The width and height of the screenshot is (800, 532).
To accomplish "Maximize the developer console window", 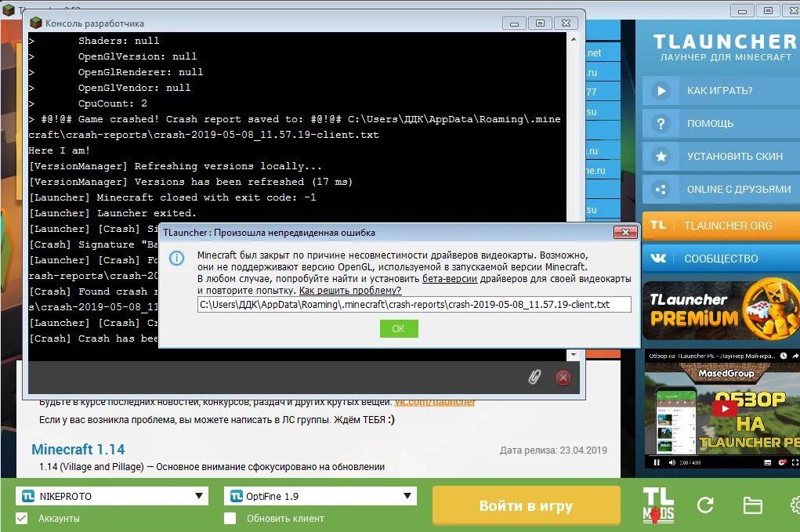I will (x=540, y=23).
